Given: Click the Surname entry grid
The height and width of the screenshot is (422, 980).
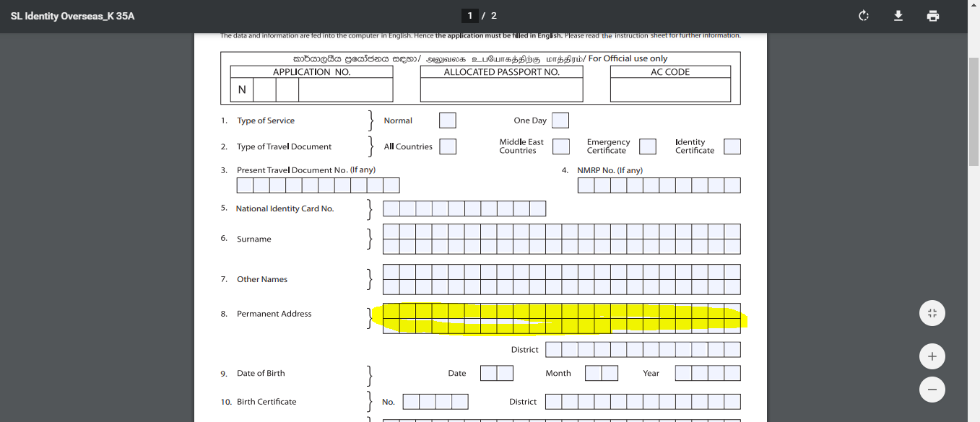Looking at the screenshot, I should [x=562, y=239].
